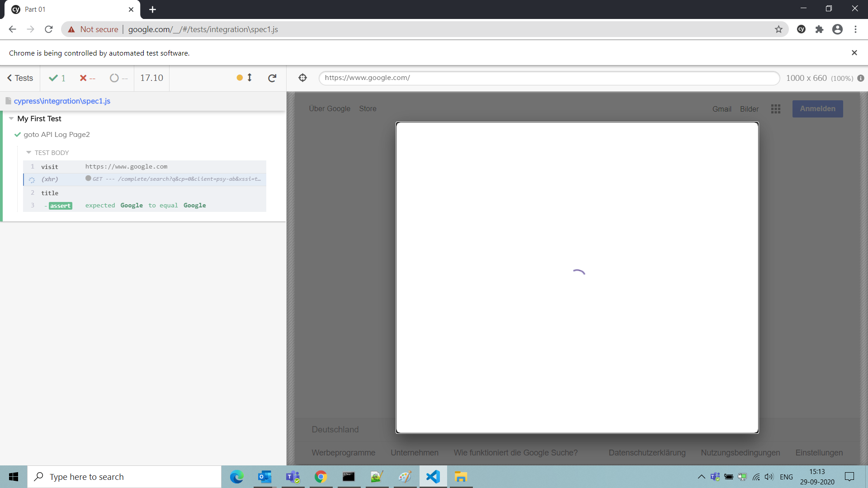Image resolution: width=868 pixels, height=488 pixels.
Task: Click the Not secure warning icon
Action: (71, 29)
